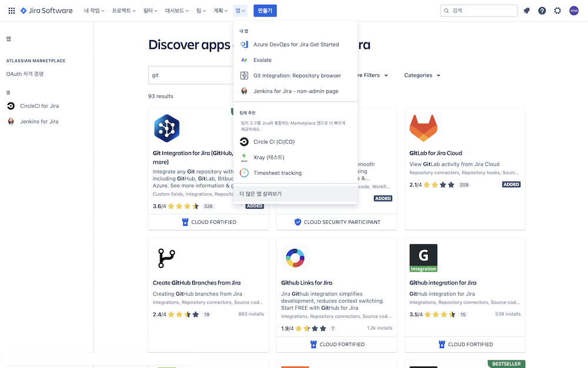Open the GitLab for Jira Cloud app title

pyautogui.click(x=436, y=153)
